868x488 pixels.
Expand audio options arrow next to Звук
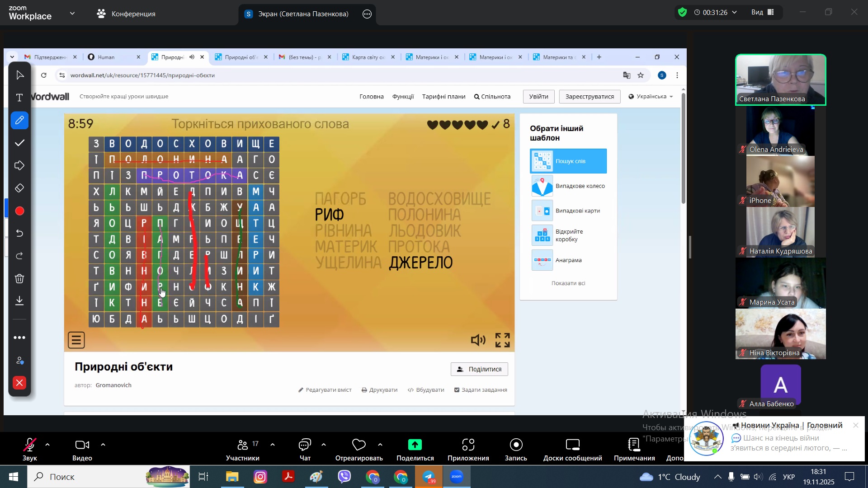coord(47,445)
